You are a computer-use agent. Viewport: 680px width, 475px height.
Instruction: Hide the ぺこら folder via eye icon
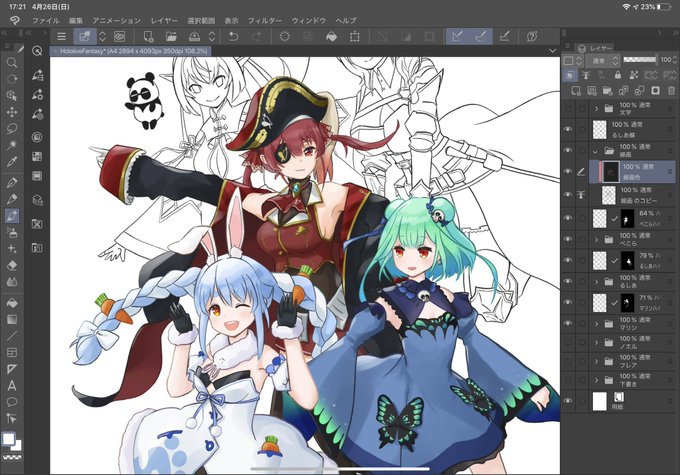coord(568,239)
